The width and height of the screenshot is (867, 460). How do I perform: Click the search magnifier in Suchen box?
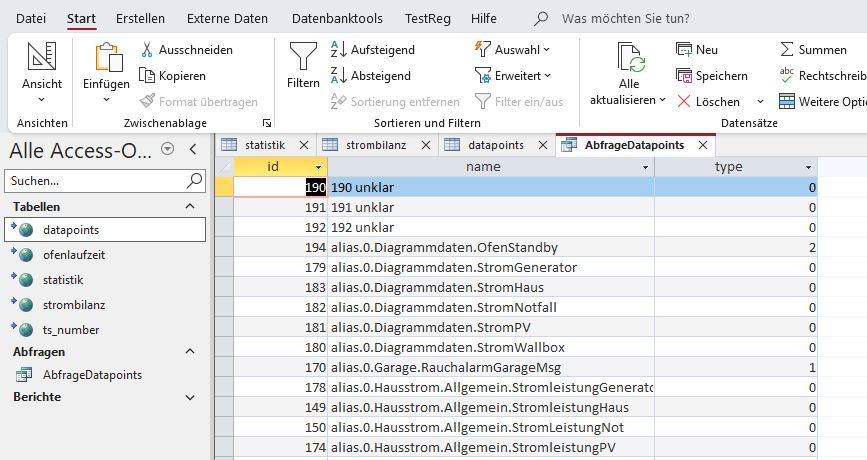pos(195,180)
